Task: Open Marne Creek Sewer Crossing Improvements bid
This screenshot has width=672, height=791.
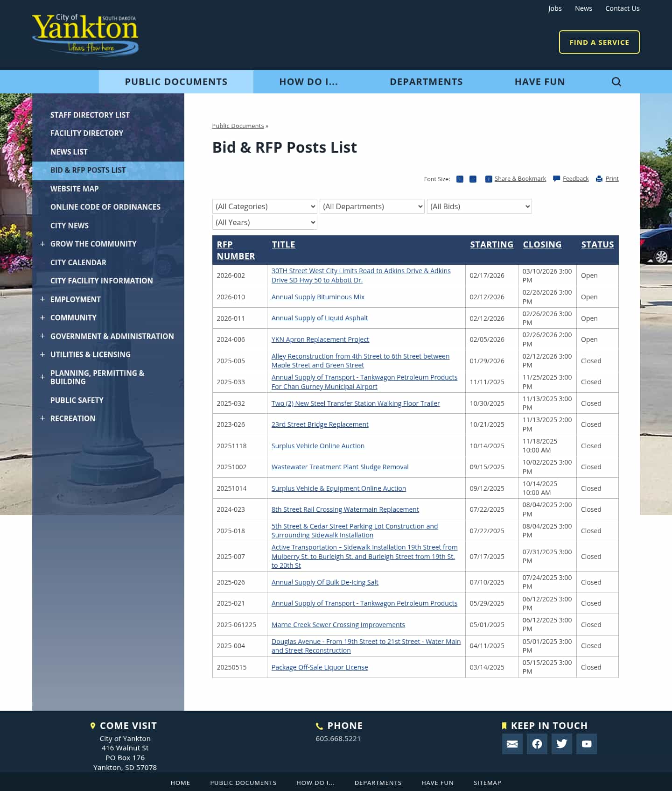Action: click(x=338, y=625)
